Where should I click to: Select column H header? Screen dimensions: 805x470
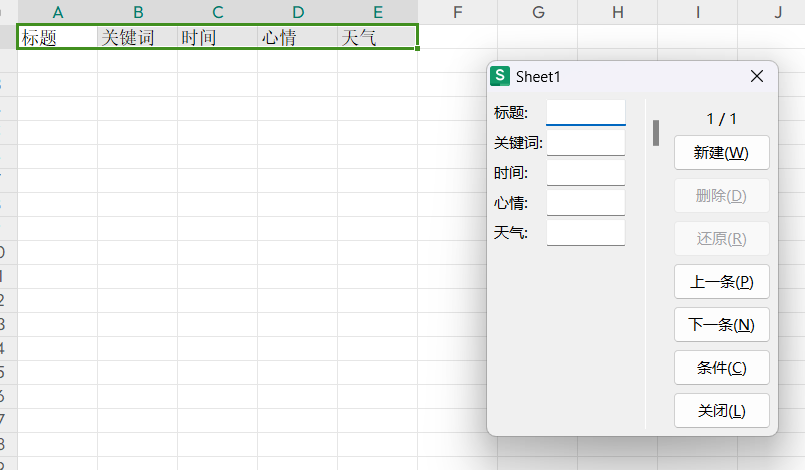point(618,12)
